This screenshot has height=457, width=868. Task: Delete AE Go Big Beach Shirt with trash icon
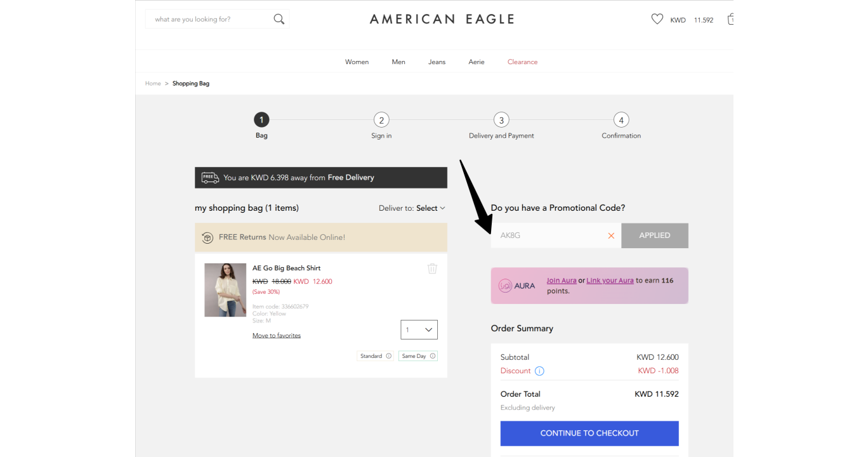tap(432, 268)
